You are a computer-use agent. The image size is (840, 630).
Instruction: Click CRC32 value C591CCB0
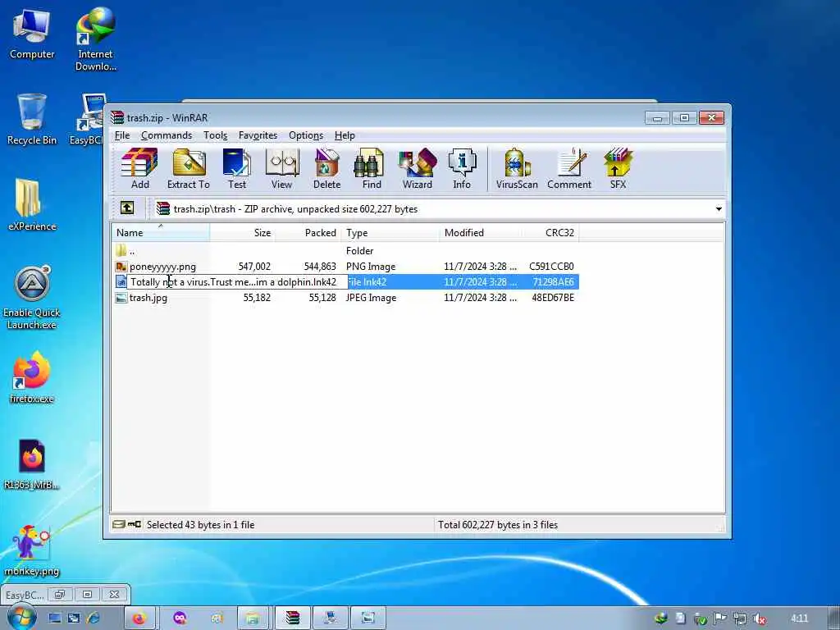click(x=551, y=267)
